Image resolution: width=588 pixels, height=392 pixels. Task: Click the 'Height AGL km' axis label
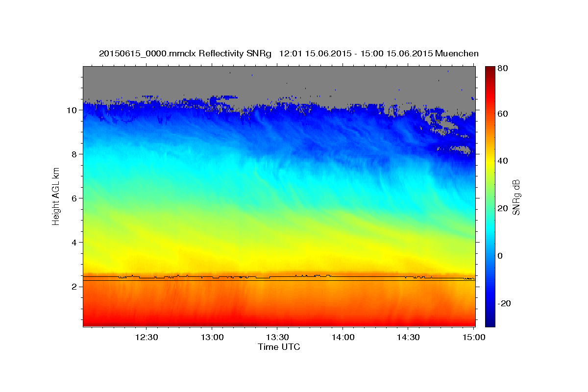pos(56,196)
